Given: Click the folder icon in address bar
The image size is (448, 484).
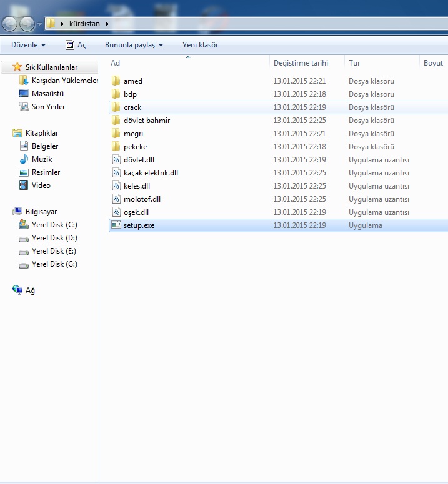Looking at the screenshot, I should tap(51, 24).
